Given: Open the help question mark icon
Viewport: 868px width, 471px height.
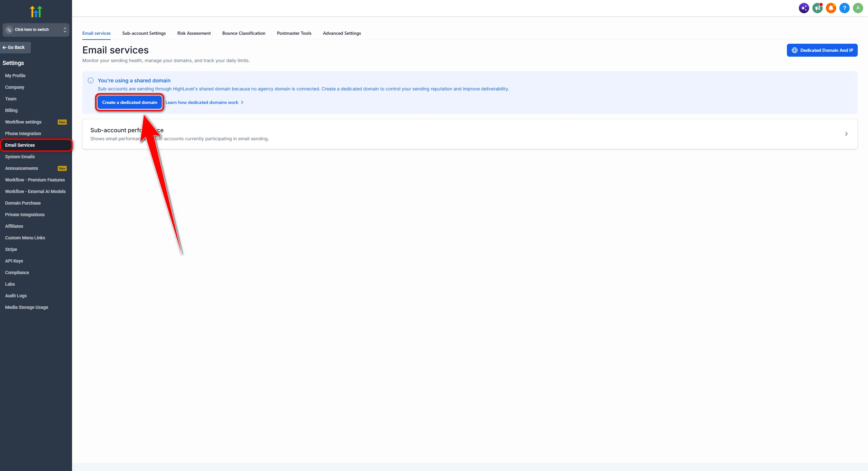Looking at the screenshot, I should (844, 8).
